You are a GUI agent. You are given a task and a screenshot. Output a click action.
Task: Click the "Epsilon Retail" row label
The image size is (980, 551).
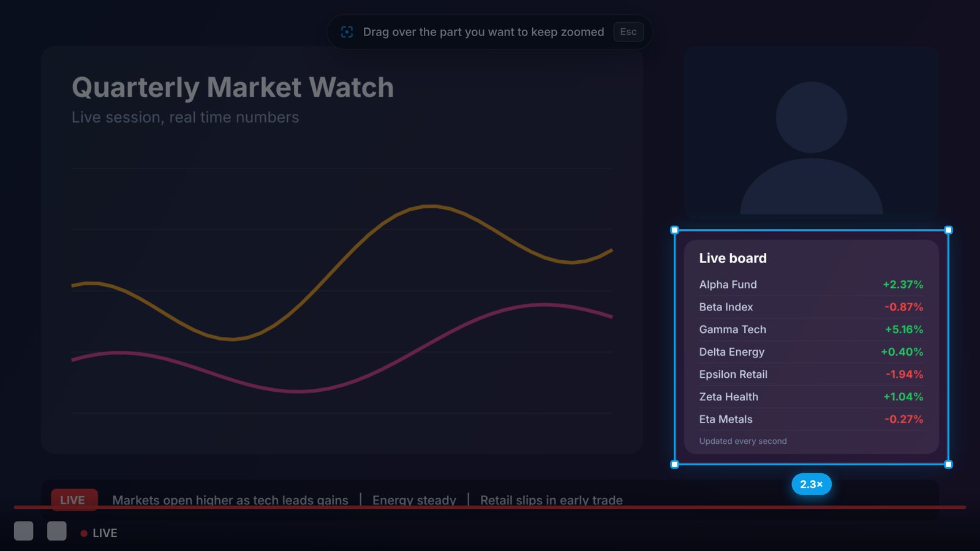coord(733,375)
